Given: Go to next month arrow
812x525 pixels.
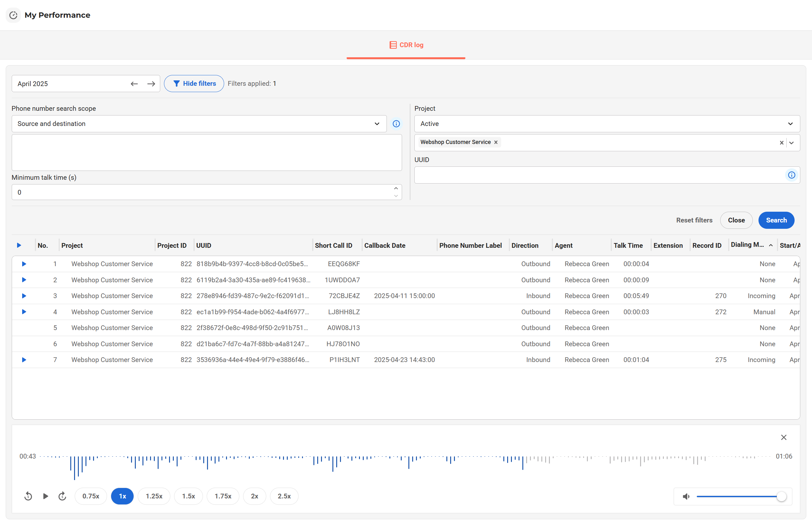Looking at the screenshot, I should 151,84.
